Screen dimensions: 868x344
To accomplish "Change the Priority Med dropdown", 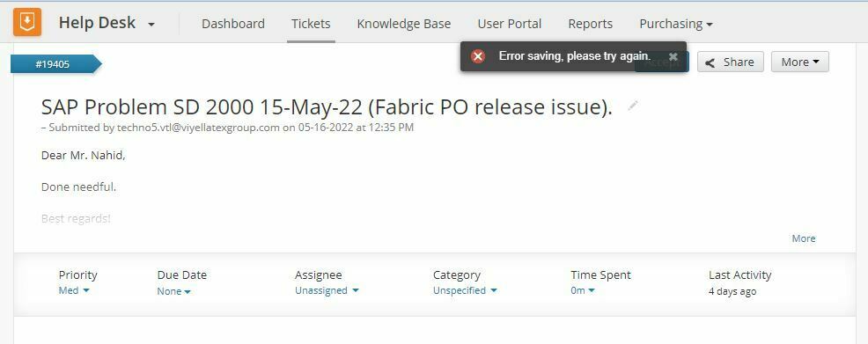I will [74, 290].
